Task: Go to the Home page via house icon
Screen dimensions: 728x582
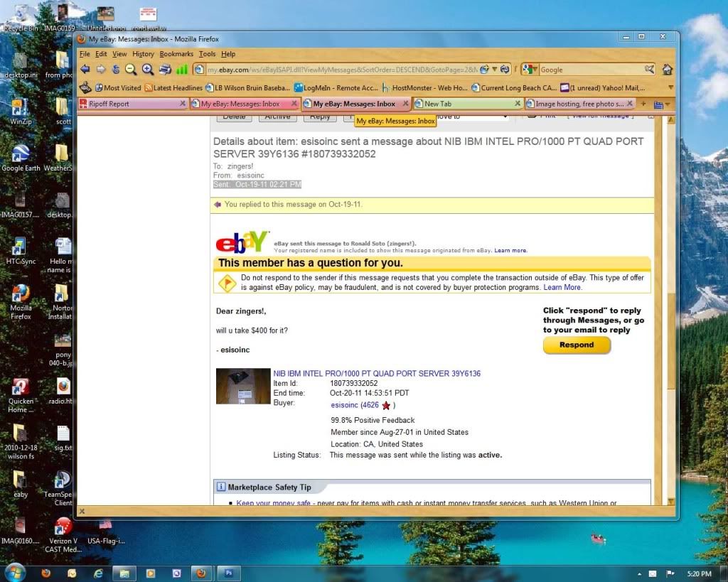Action: 667,70
